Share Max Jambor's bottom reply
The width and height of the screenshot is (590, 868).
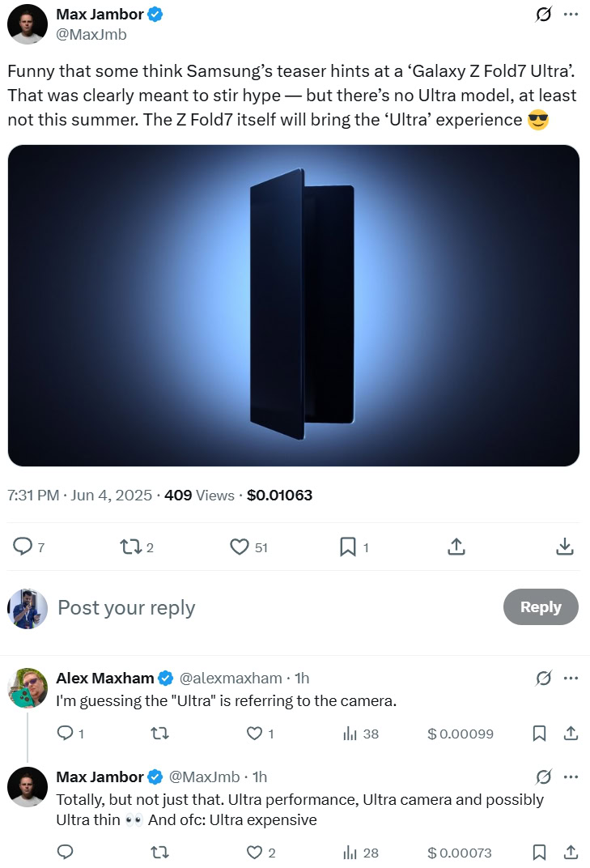pyautogui.click(x=571, y=852)
